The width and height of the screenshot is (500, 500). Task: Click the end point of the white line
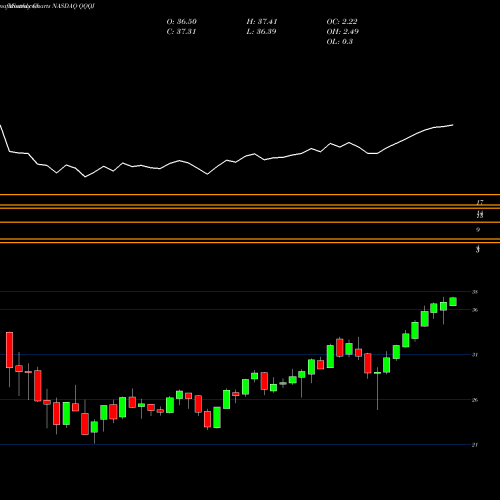coord(453,125)
